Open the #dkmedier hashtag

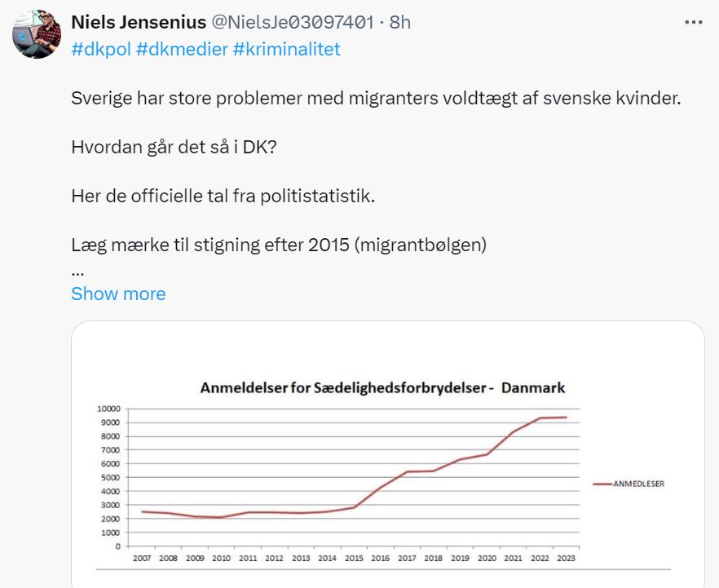click(x=182, y=49)
